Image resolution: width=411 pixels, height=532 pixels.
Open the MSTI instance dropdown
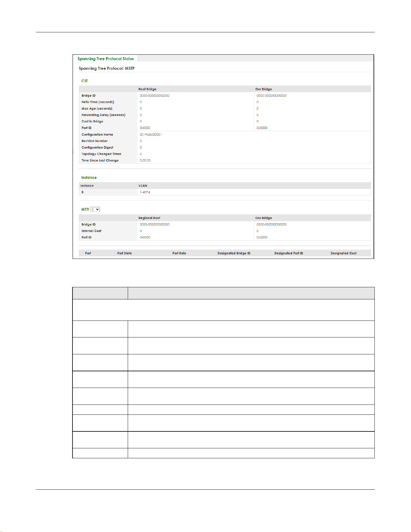95,209
